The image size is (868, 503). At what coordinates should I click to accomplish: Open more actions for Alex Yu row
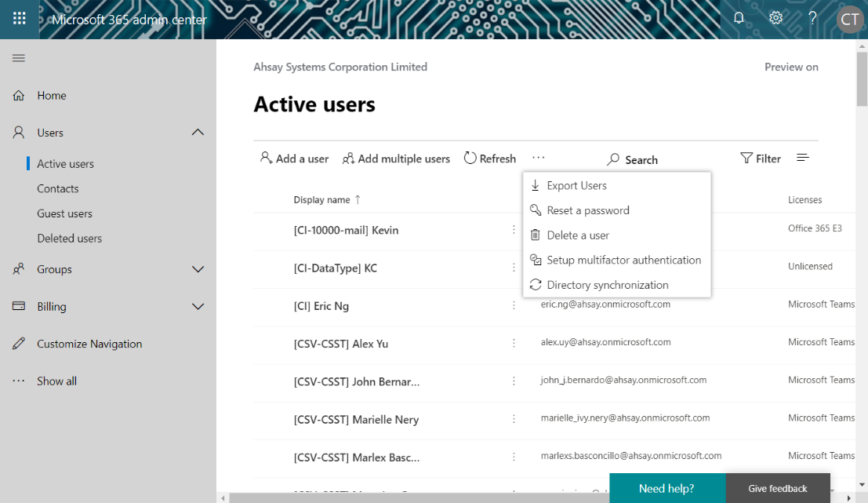click(514, 343)
